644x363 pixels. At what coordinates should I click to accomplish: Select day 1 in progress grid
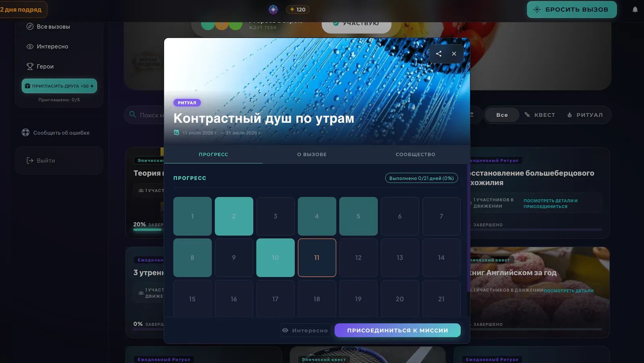point(192,216)
